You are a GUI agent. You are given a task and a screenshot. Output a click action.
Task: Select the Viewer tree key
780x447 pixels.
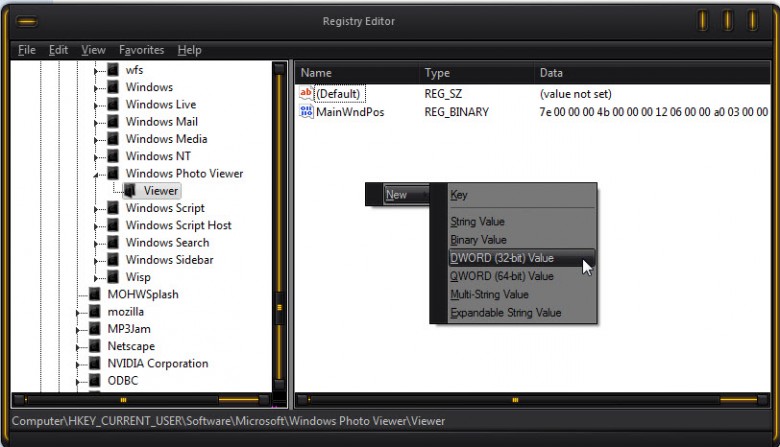tap(161, 191)
